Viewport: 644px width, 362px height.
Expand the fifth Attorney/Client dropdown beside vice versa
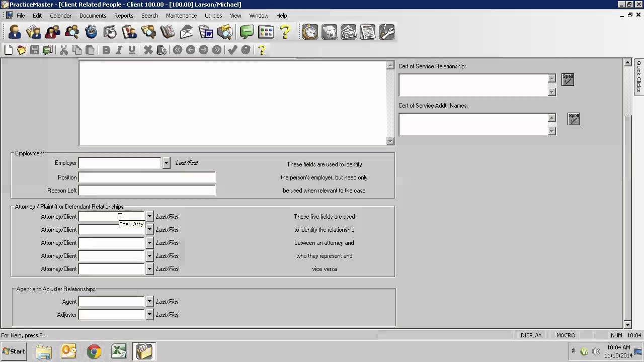(149, 269)
